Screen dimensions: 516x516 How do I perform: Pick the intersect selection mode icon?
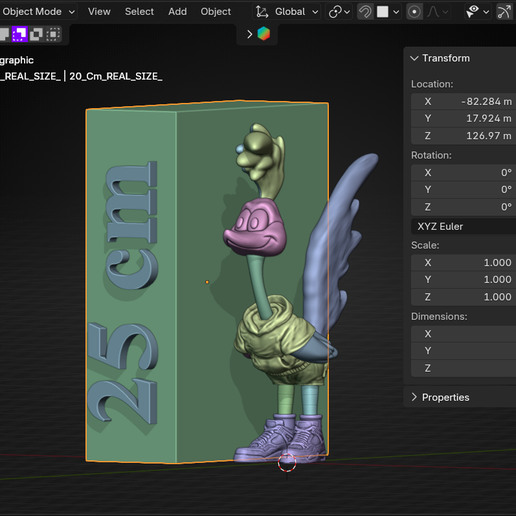coord(53,34)
